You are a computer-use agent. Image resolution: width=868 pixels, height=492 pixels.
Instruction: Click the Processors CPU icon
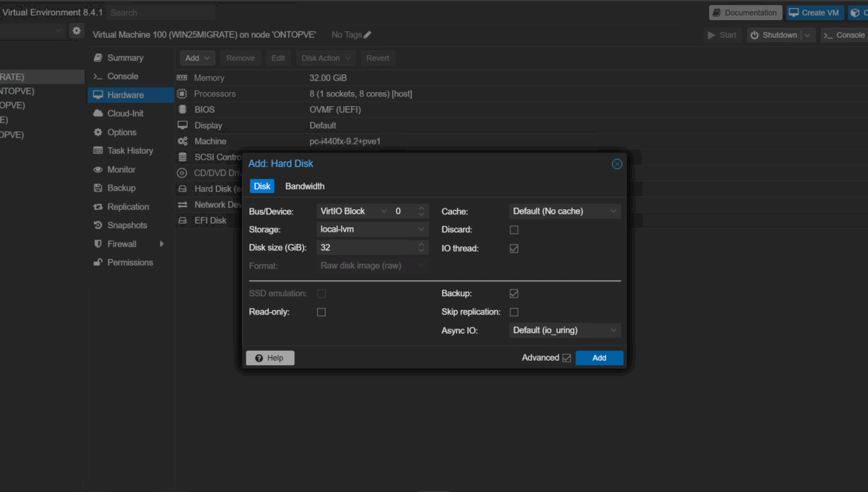182,94
